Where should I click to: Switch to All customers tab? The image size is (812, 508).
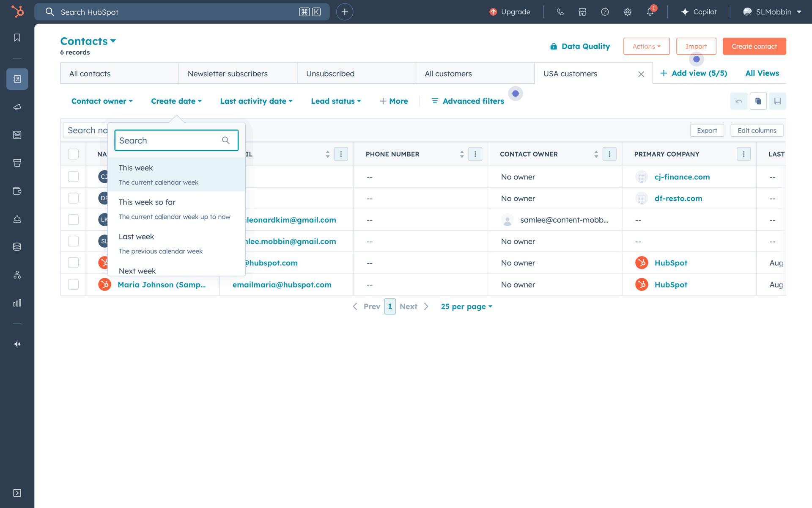[x=475, y=74]
